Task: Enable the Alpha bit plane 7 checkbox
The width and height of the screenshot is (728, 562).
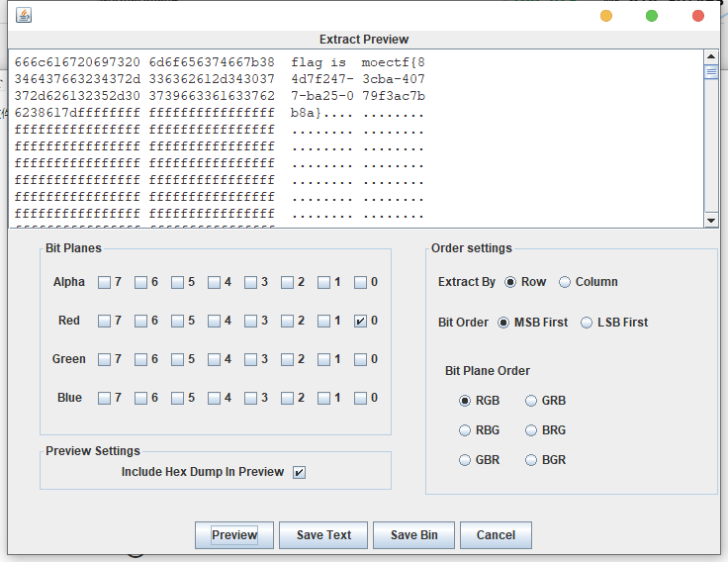Action: (x=105, y=283)
